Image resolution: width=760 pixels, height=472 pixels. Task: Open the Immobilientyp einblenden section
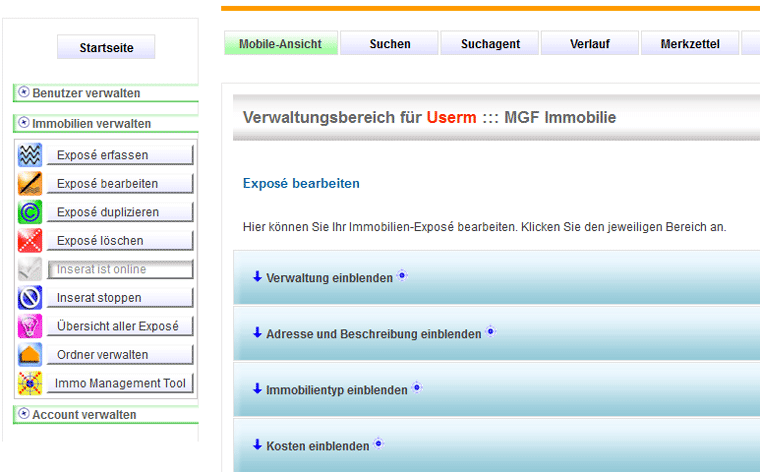[336, 390]
